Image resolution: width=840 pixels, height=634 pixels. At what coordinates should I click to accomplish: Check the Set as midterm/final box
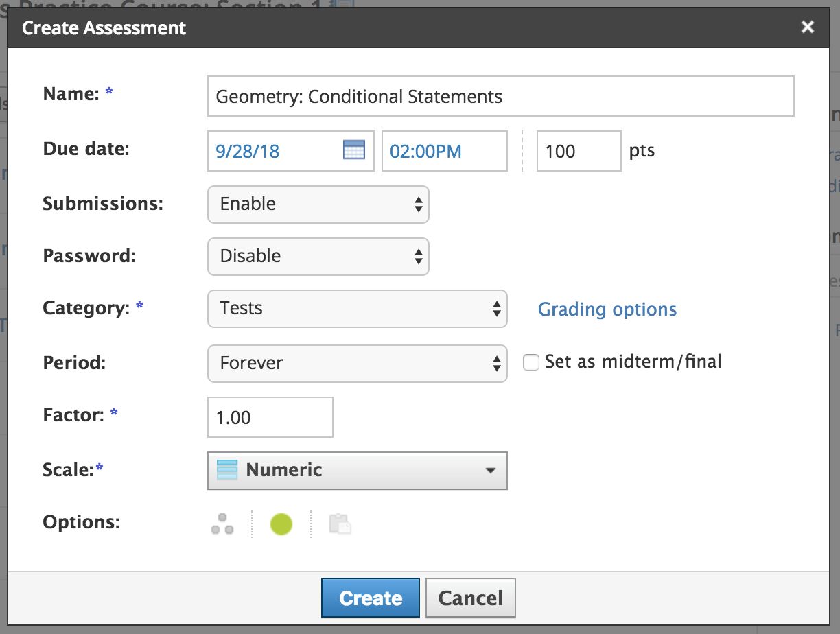[x=530, y=362]
